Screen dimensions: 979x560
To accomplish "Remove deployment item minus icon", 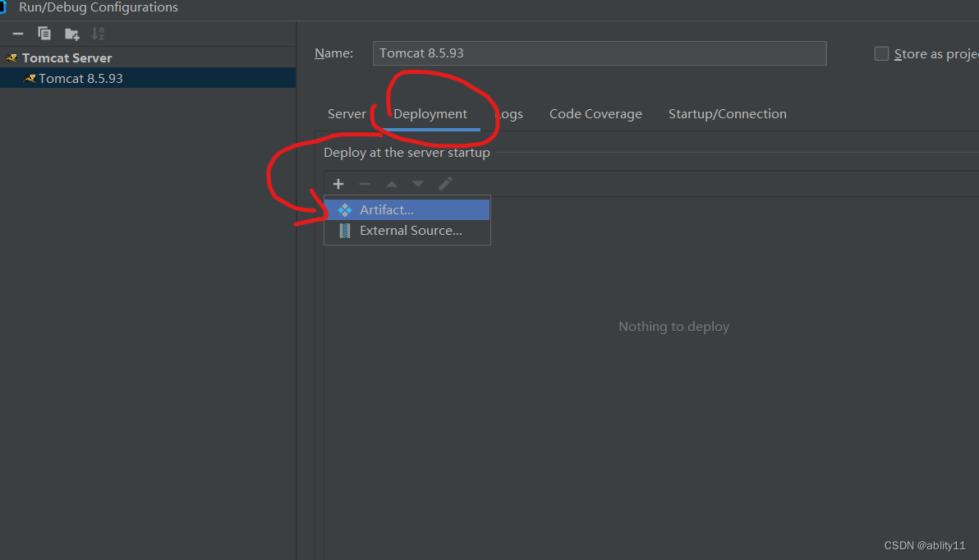I will pyautogui.click(x=365, y=184).
